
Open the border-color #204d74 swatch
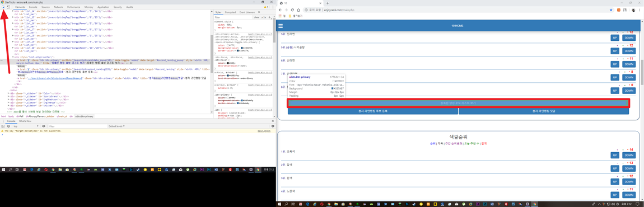(238, 51)
